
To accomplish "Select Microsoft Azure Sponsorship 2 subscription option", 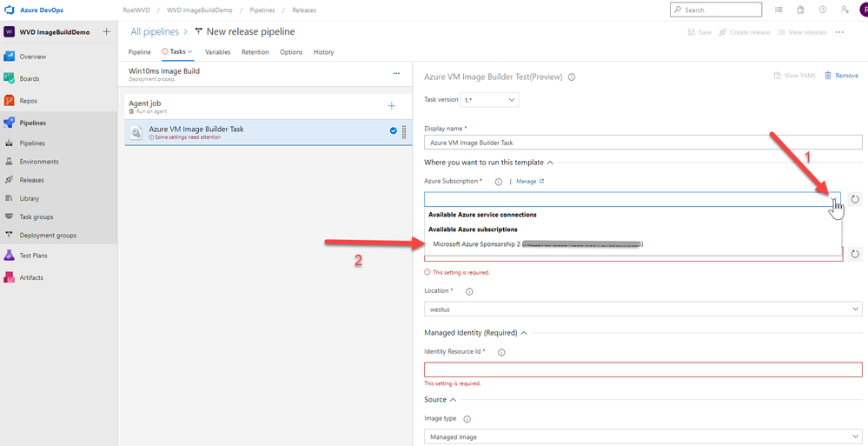I will [633, 244].
